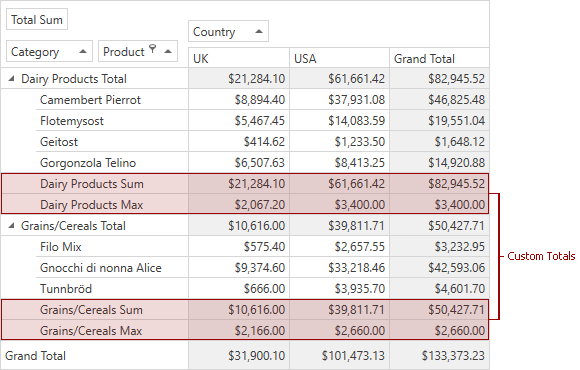Select the Gnocchi di nonna Alice row header

pos(112,268)
